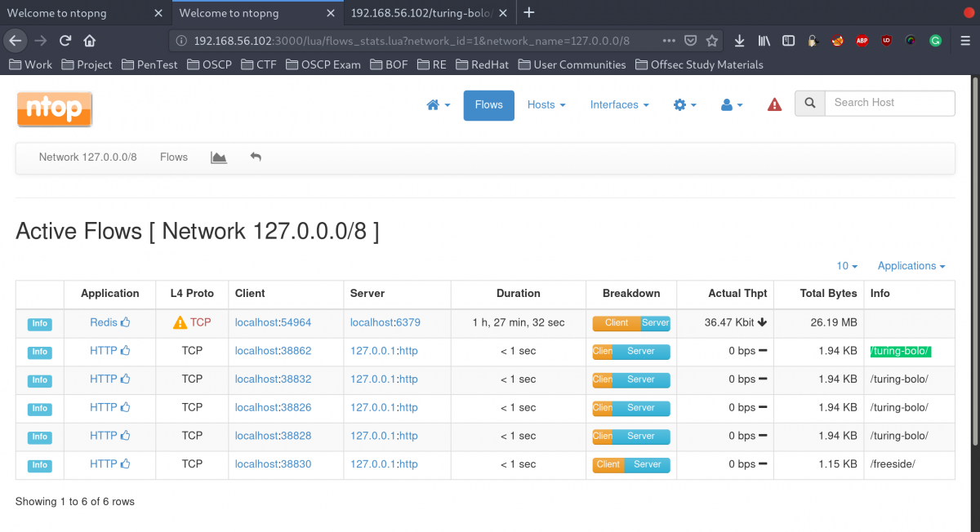Click the ntop logo
Viewport: 980px width, 532px height.
coord(54,109)
